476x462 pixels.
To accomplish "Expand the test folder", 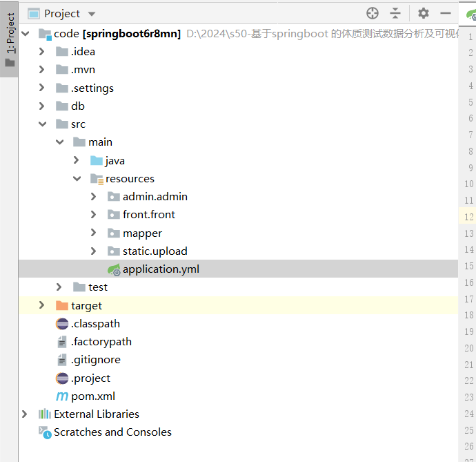I will point(59,287).
